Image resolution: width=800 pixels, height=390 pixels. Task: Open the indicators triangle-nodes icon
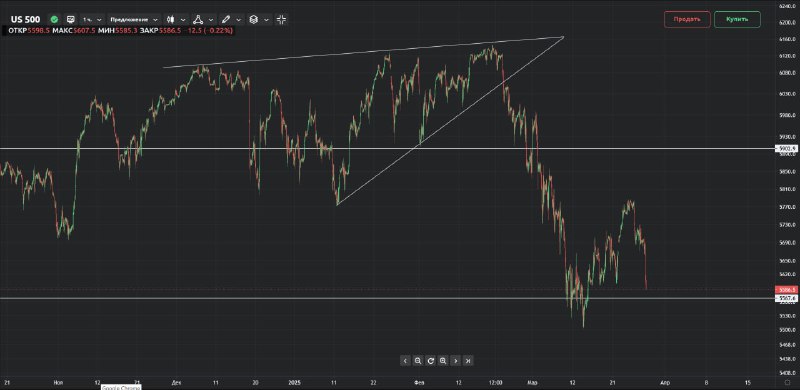[198, 19]
